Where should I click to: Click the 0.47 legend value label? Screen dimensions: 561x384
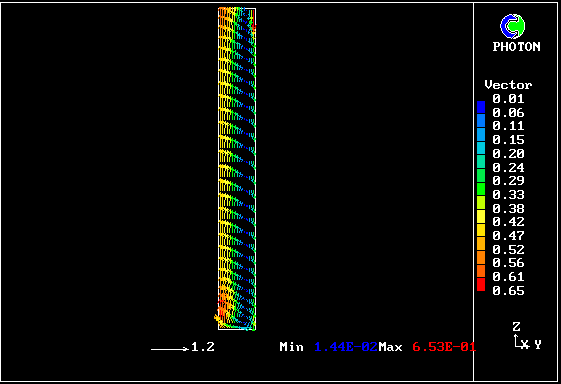[508, 235]
